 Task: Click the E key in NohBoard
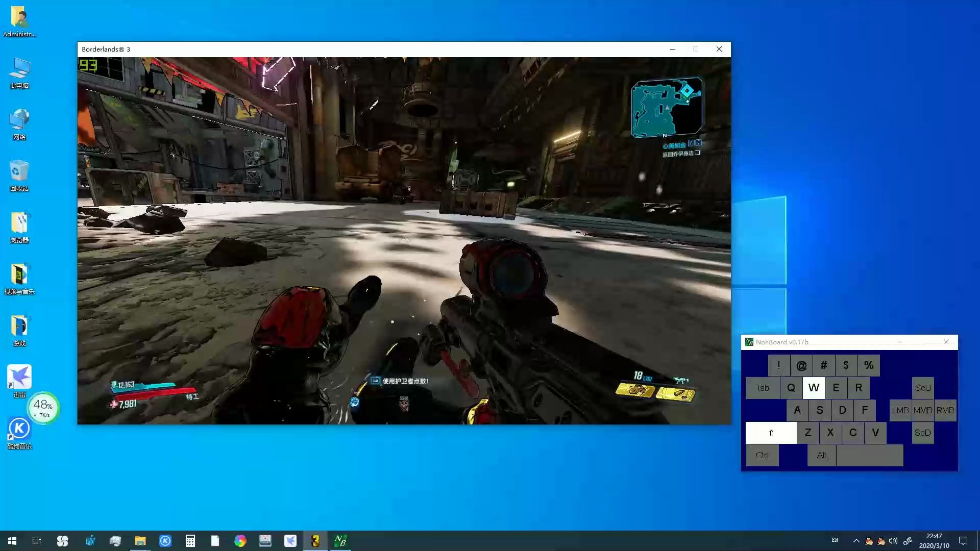pos(836,388)
